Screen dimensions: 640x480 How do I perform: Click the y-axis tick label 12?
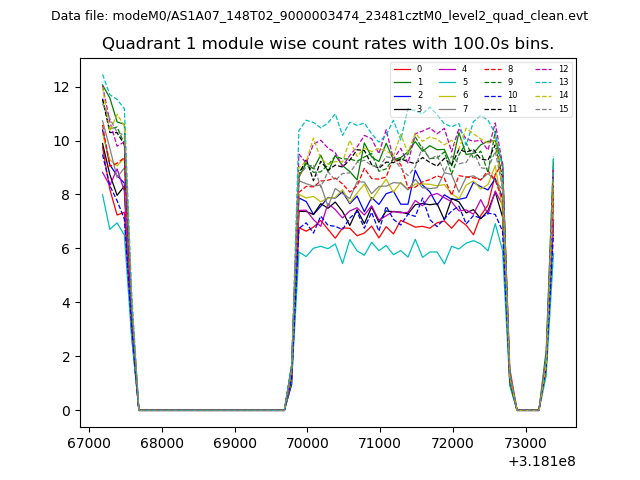click(61, 87)
